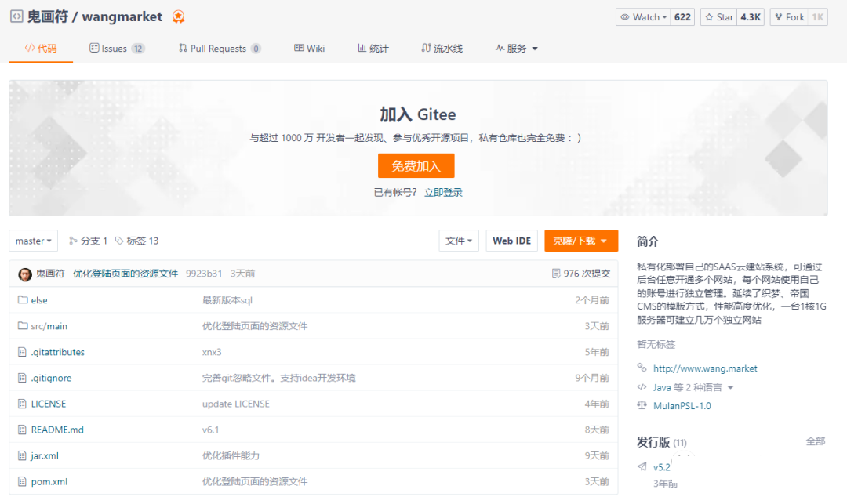
Task: Open the Pull Requests tab
Action: tap(219, 48)
